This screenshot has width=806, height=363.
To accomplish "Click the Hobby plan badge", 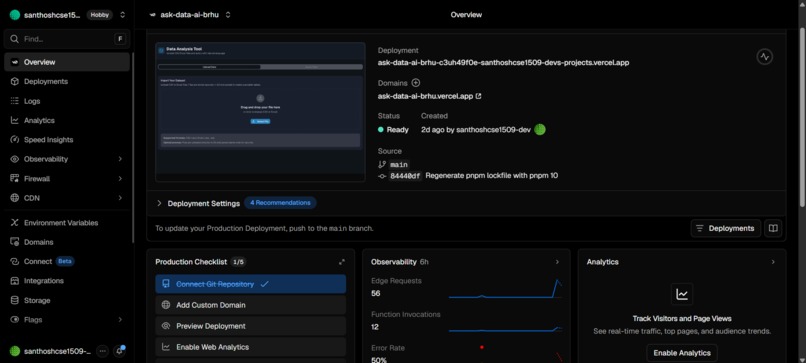I will [x=100, y=15].
